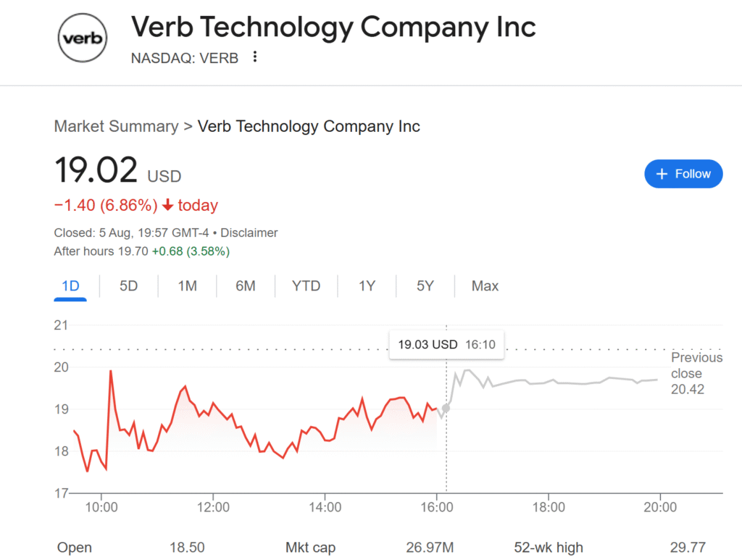Select the 1D time range tab
Image resolution: width=742 pixels, height=560 pixels.
[70, 286]
